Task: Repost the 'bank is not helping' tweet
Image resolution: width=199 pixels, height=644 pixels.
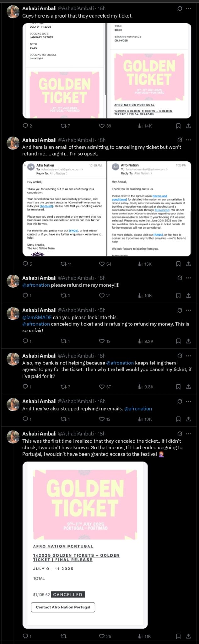Action: 63,387
